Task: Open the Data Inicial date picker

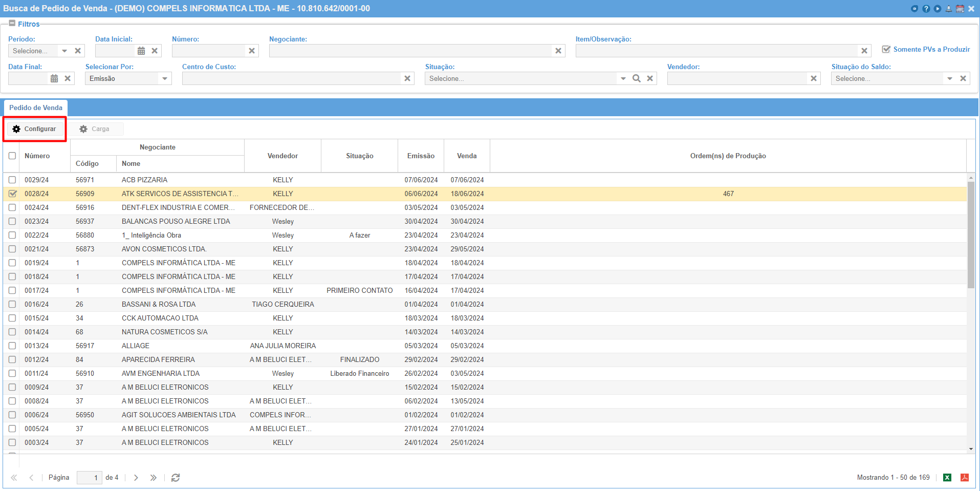Action: pos(141,51)
